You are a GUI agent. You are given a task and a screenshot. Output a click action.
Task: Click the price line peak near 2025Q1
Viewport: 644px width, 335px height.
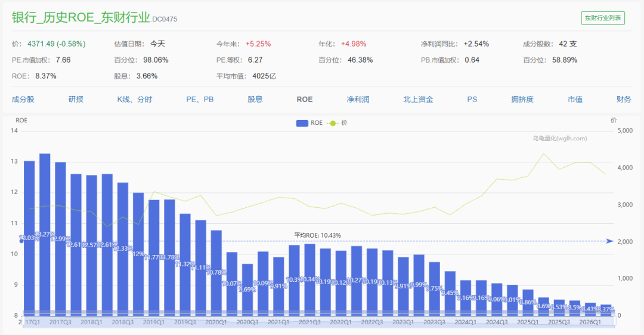point(544,153)
